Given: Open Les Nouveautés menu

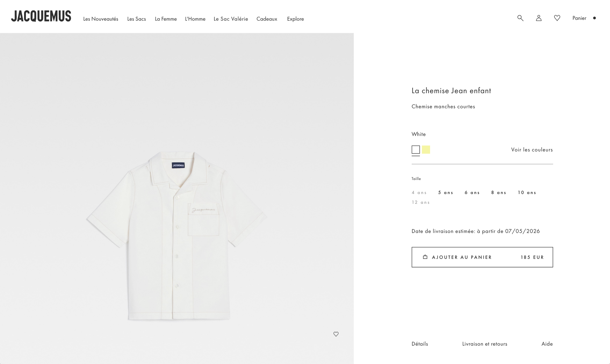Looking at the screenshot, I should (x=101, y=19).
